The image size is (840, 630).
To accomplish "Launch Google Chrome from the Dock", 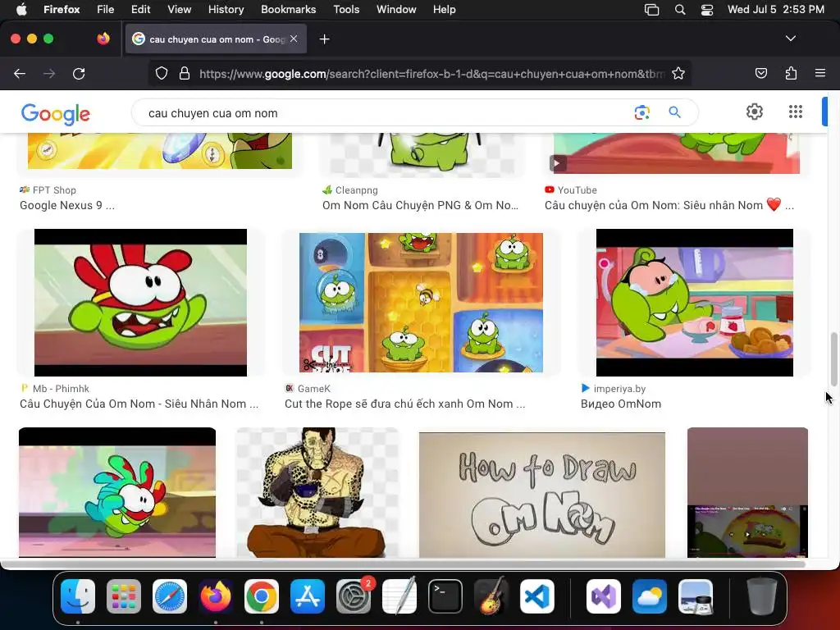I will pos(262,596).
